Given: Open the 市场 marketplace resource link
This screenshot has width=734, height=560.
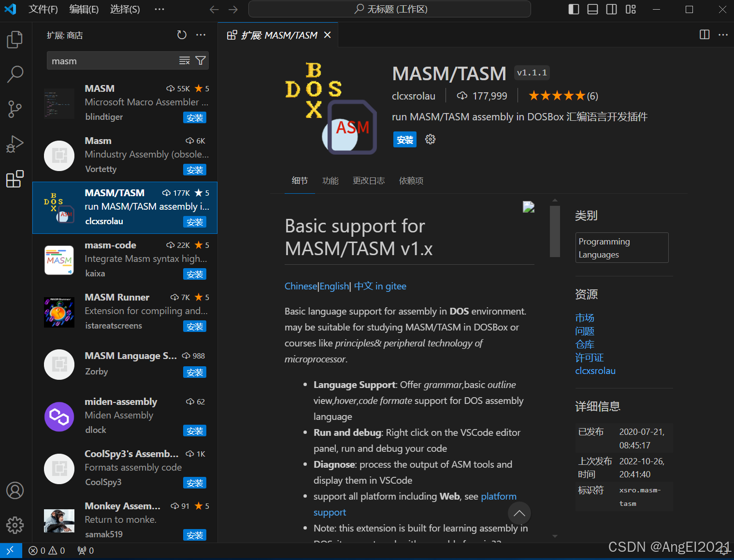Looking at the screenshot, I should (585, 318).
